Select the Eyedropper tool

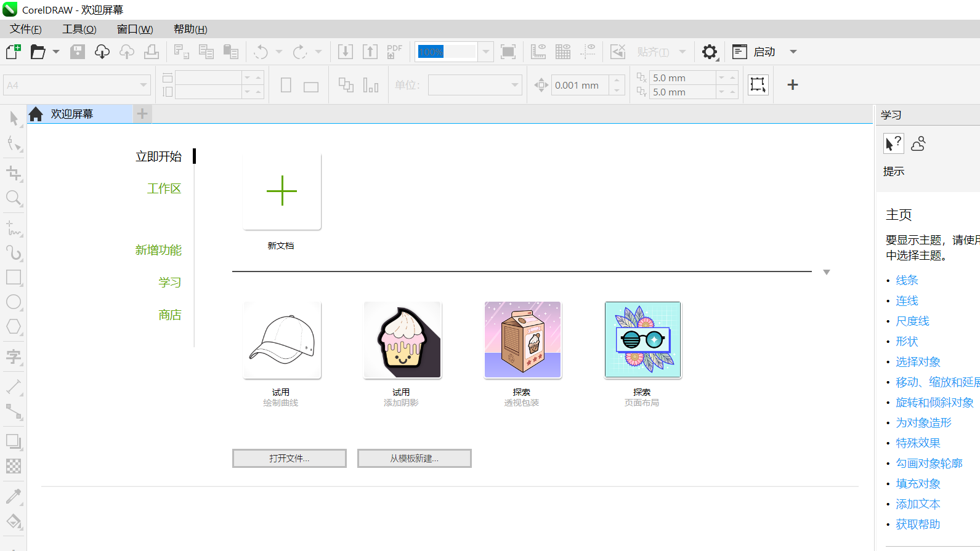[14, 496]
